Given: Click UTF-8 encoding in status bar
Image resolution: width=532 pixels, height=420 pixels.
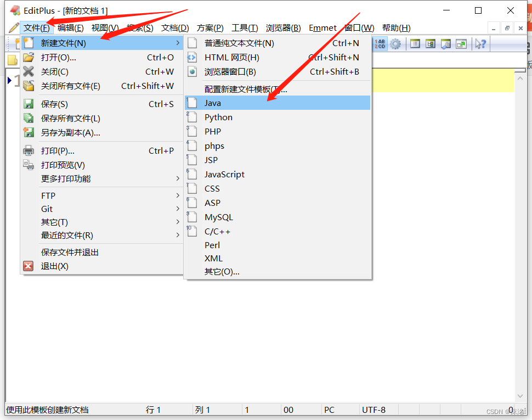Looking at the screenshot, I should pos(373,410).
